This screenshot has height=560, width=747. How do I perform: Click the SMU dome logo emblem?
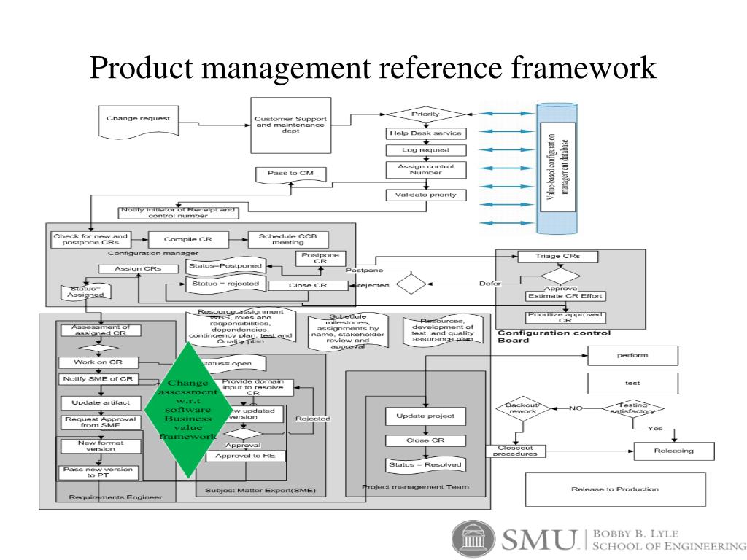(x=474, y=539)
